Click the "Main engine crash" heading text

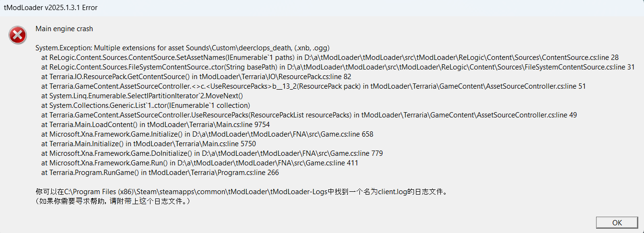click(x=64, y=29)
